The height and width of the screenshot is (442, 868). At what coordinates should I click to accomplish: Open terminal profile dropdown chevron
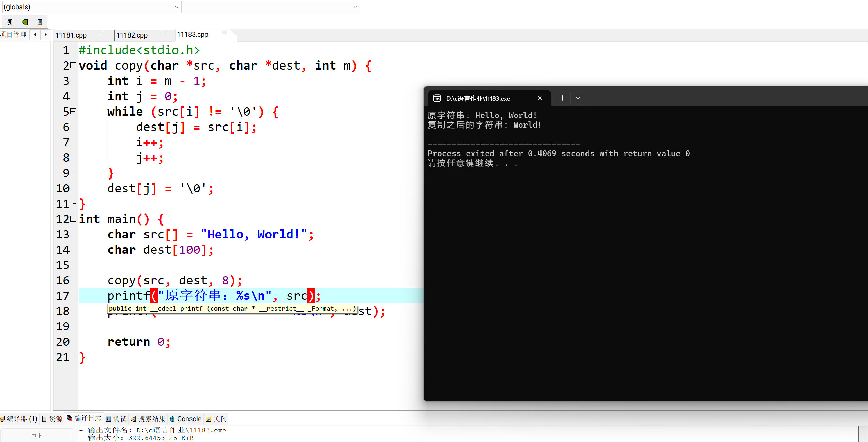click(x=578, y=98)
